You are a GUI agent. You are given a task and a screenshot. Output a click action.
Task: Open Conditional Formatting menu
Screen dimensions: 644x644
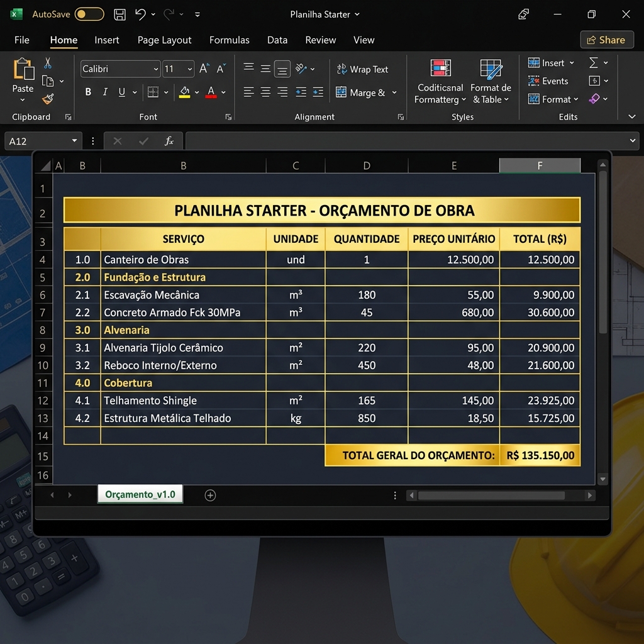[x=440, y=81]
